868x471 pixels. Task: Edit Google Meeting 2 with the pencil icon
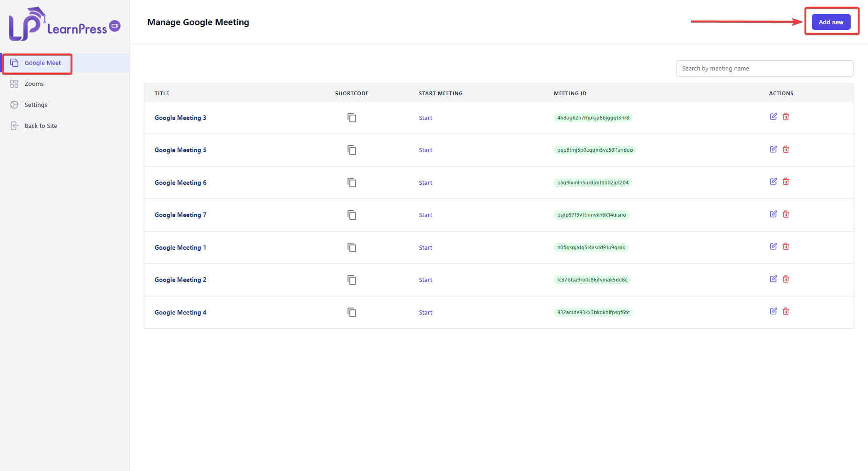(x=773, y=279)
